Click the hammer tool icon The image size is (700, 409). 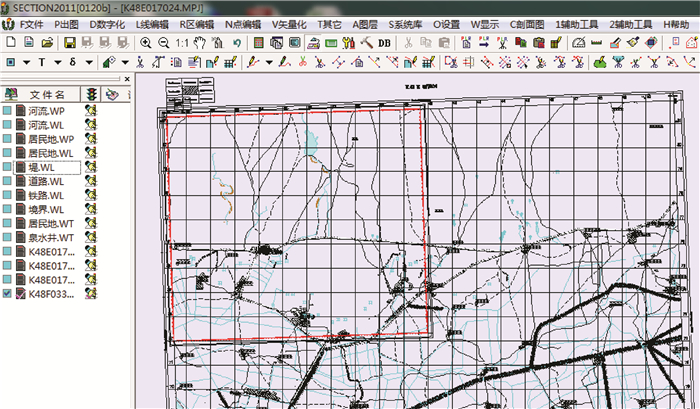point(366,42)
